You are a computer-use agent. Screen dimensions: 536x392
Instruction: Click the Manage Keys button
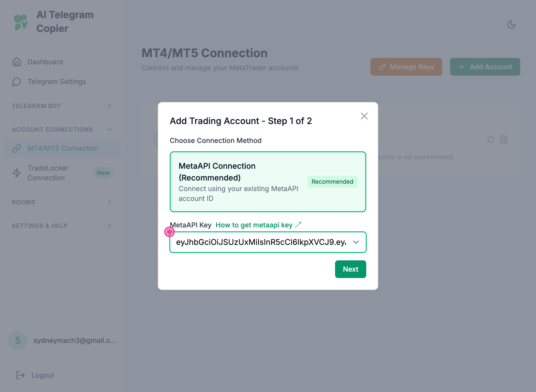(406, 67)
